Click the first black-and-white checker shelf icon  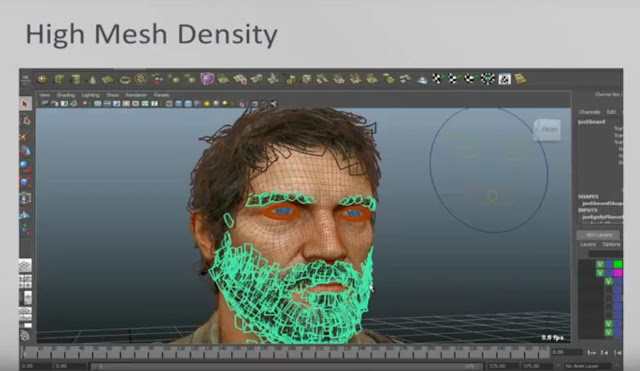[437, 79]
